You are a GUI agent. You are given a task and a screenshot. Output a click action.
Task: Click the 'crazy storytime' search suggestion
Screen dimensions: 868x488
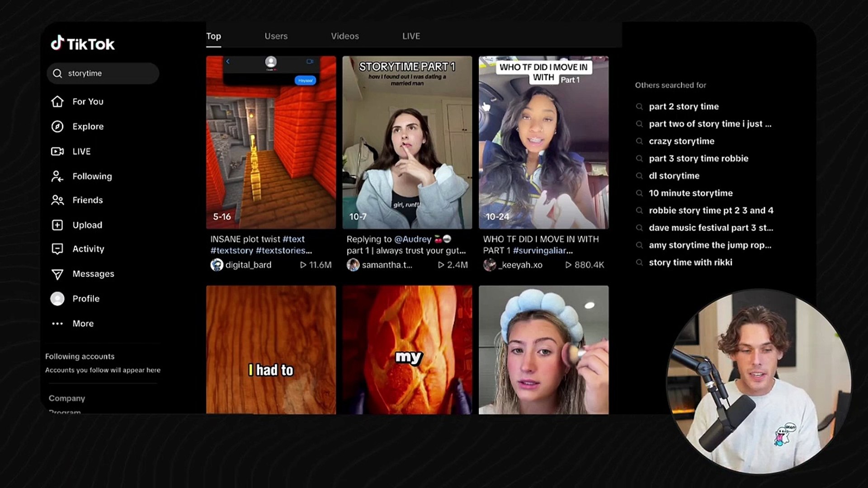681,141
